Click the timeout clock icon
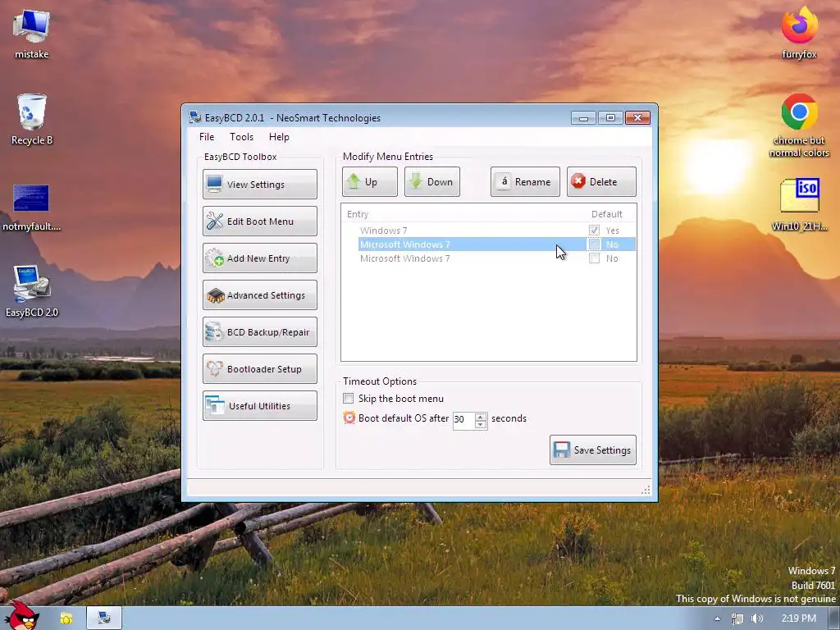 click(x=349, y=418)
